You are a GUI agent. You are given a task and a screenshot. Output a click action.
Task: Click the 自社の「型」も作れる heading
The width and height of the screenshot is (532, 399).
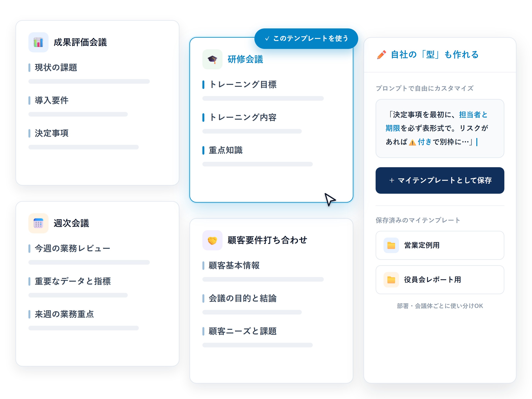tap(434, 55)
